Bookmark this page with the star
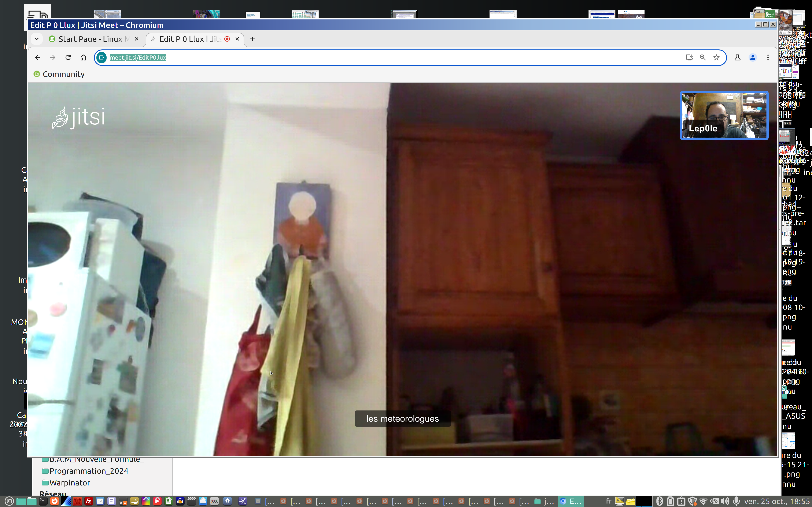 point(716,58)
